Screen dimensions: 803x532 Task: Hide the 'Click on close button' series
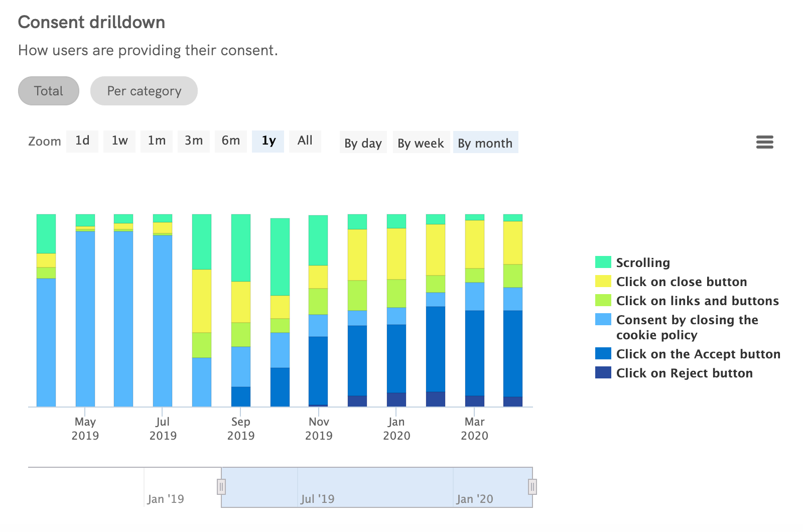(681, 282)
